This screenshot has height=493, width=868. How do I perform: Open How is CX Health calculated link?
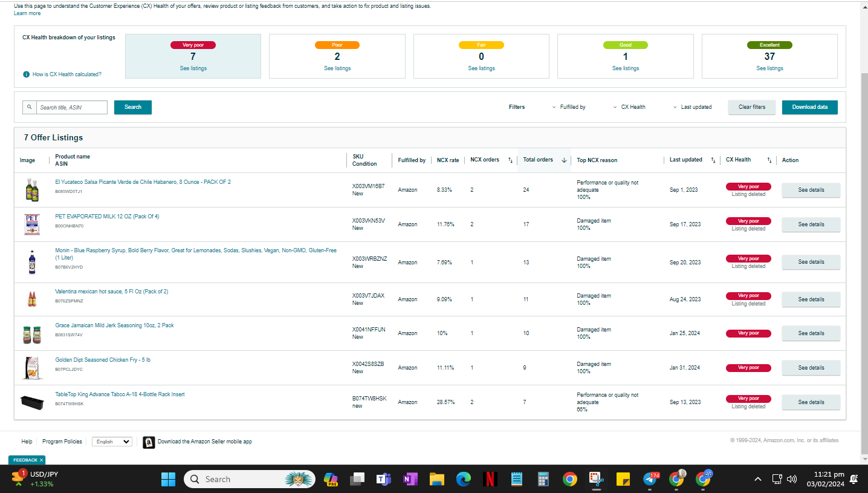[x=67, y=74]
